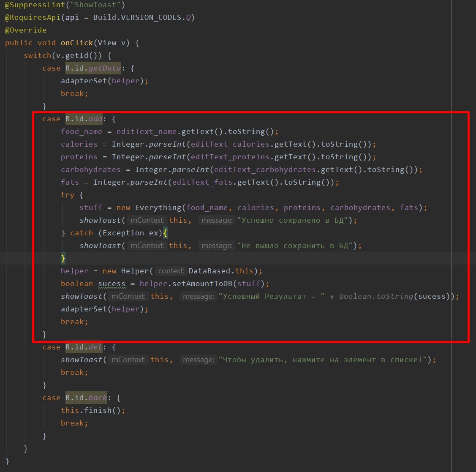Click editText_proteins inside parseInt

(x=230, y=157)
